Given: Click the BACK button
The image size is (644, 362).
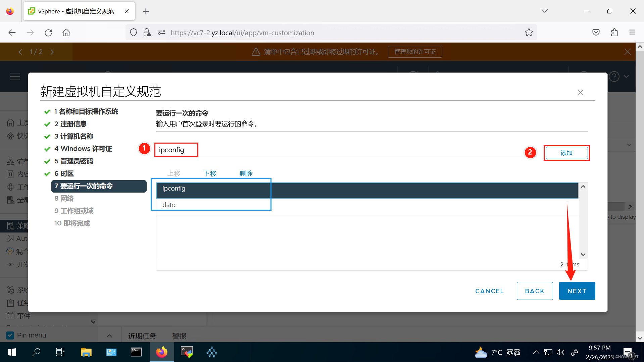Looking at the screenshot, I should (x=535, y=291).
